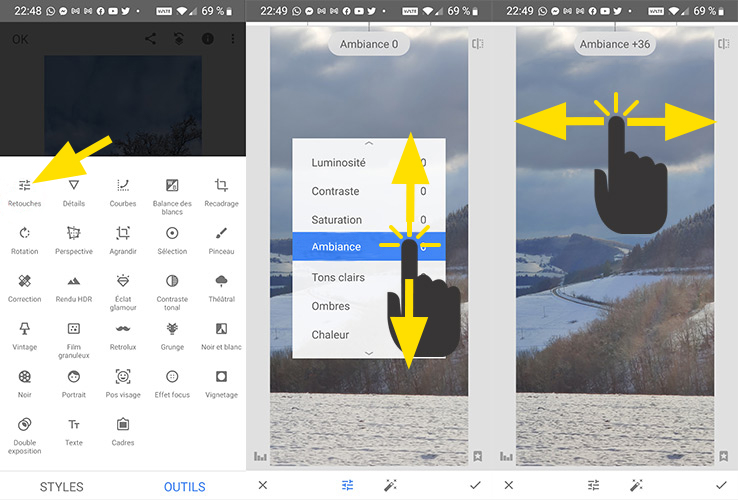The height and width of the screenshot is (500, 738).
Task: Select Tons clairs in the adjustment menu
Action: point(369,277)
